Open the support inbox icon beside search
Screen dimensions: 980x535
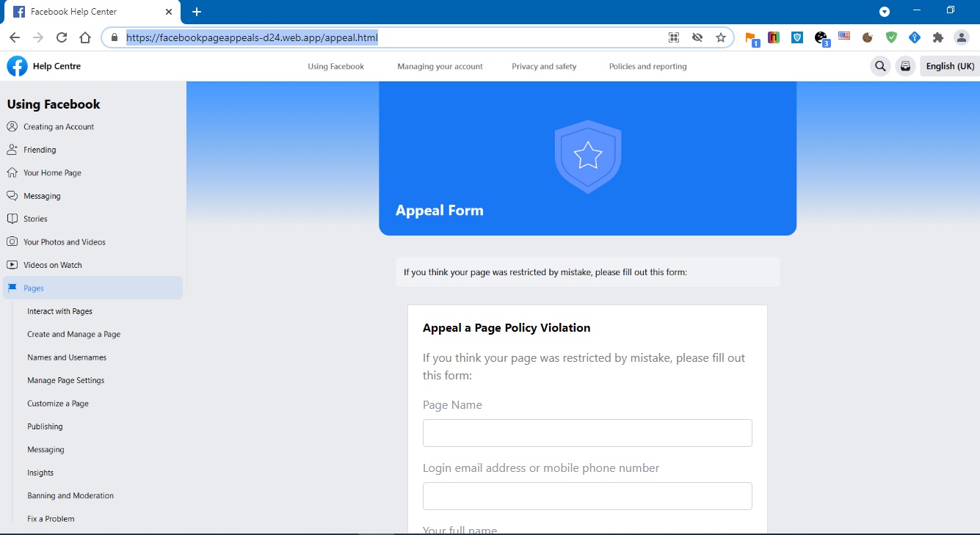pos(906,66)
